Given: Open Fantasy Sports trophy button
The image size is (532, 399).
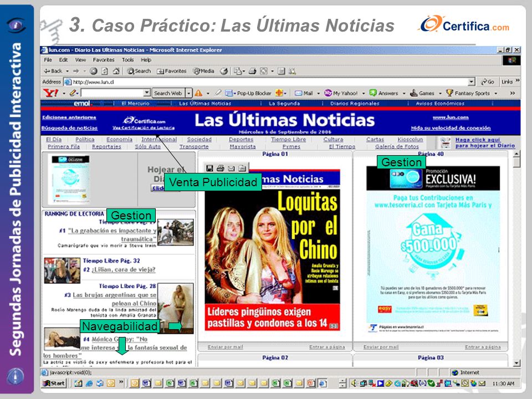Looking at the screenshot, I should point(468,93).
